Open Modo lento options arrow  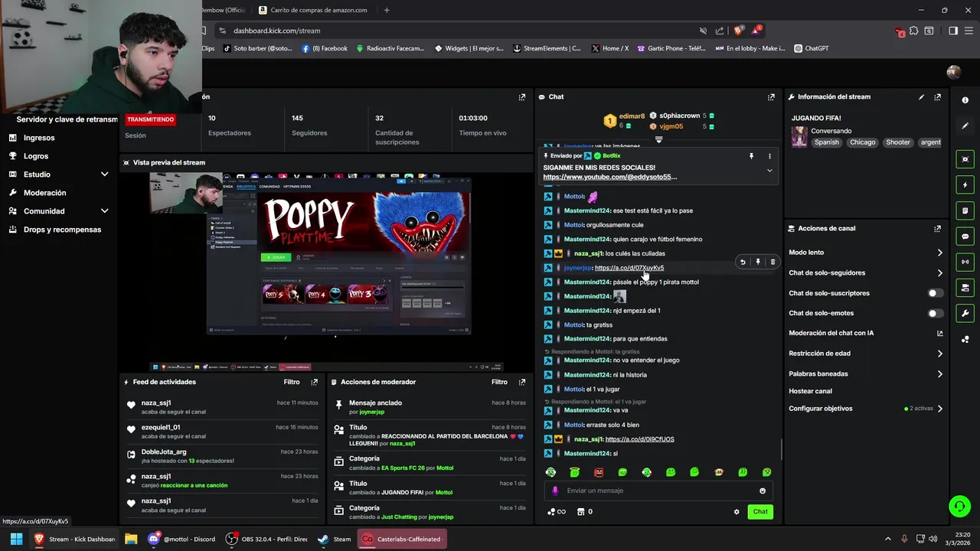tap(940, 253)
